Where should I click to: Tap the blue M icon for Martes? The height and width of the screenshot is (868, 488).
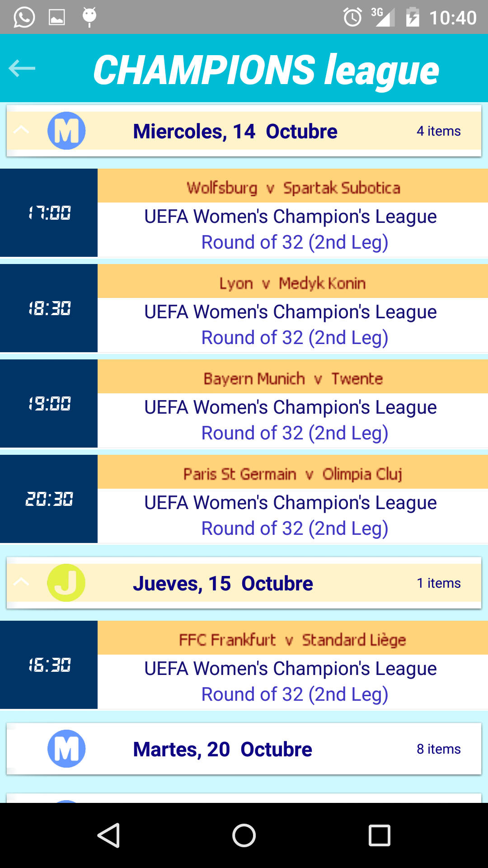(x=66, y=749)
